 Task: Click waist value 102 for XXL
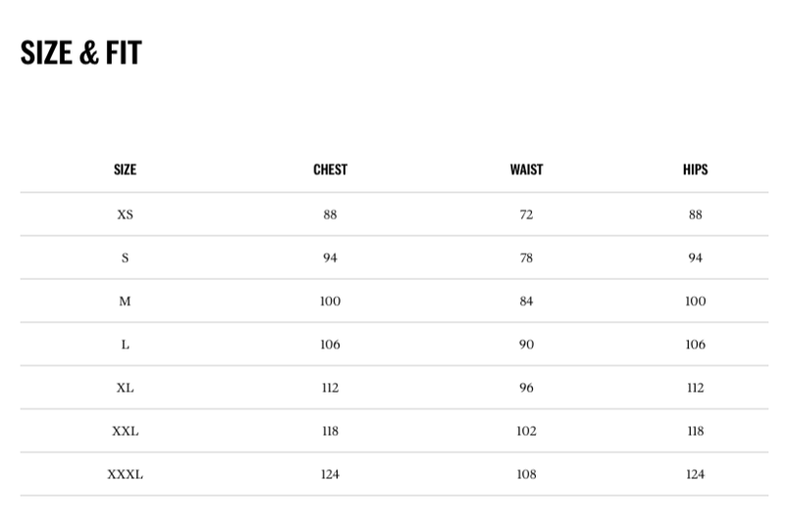coord(526,431)
